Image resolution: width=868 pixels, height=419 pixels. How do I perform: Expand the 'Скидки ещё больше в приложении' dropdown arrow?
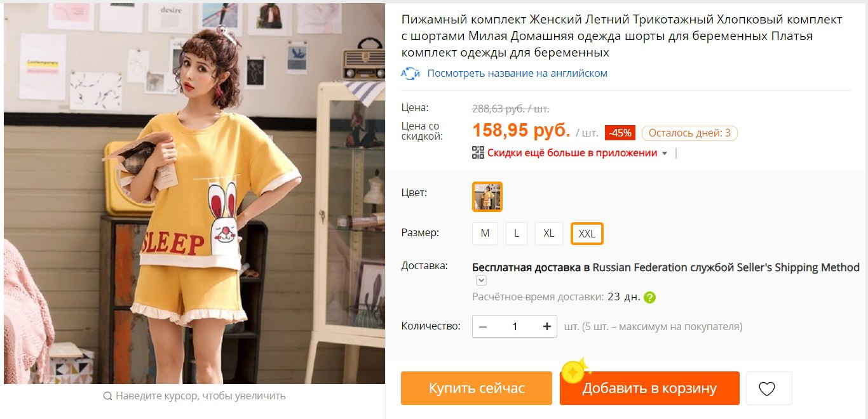665,154
